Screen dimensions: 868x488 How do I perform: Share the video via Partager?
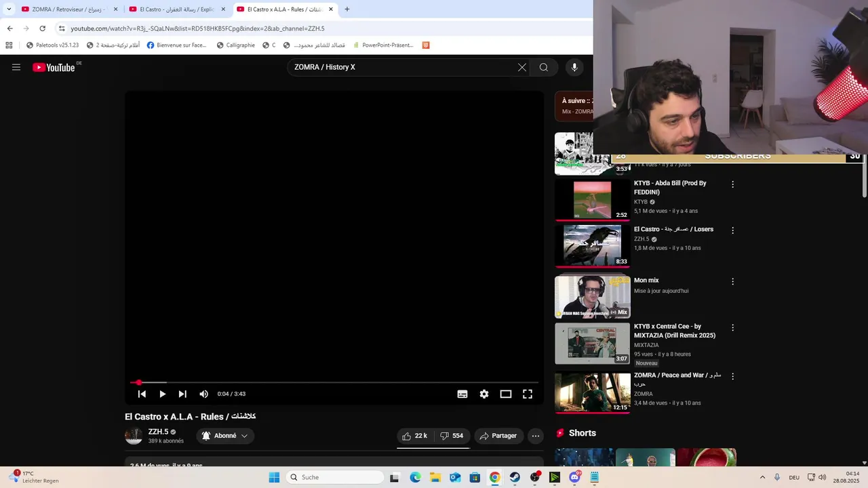pyautogui.click(x=498, y=436)
